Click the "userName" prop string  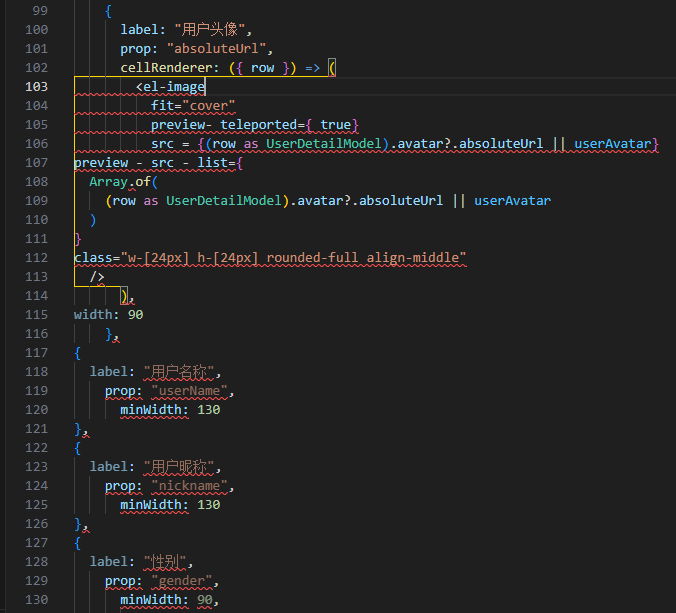tap(189, 391)
